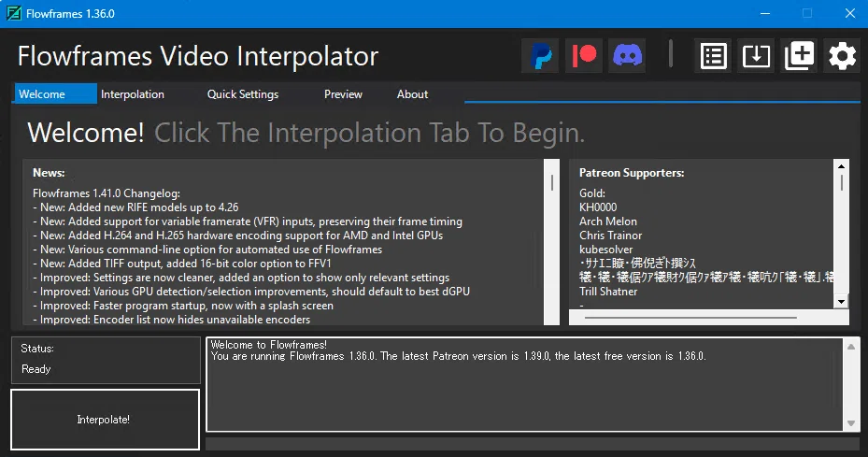
Task: Open the Discord server icon
Action: tap(627, 56)
